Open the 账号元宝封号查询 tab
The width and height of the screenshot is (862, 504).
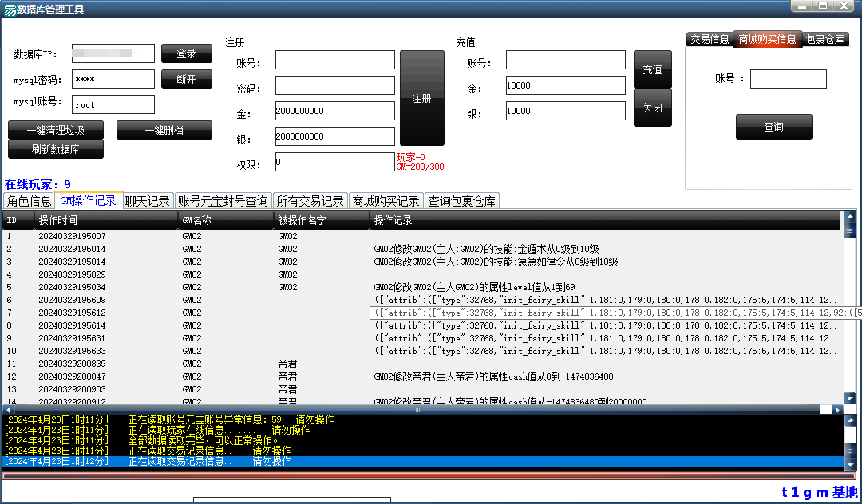[x=224, y=201]
